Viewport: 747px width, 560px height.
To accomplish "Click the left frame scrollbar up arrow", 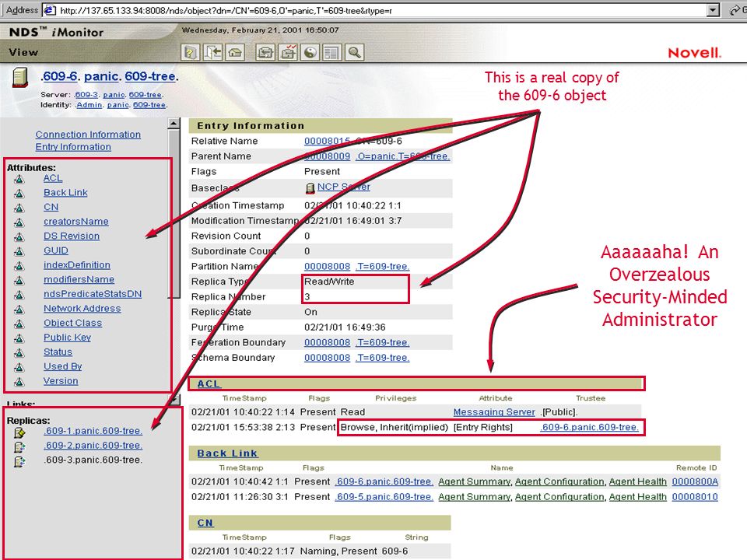I will pyautogui.click(x=174, y=124).
